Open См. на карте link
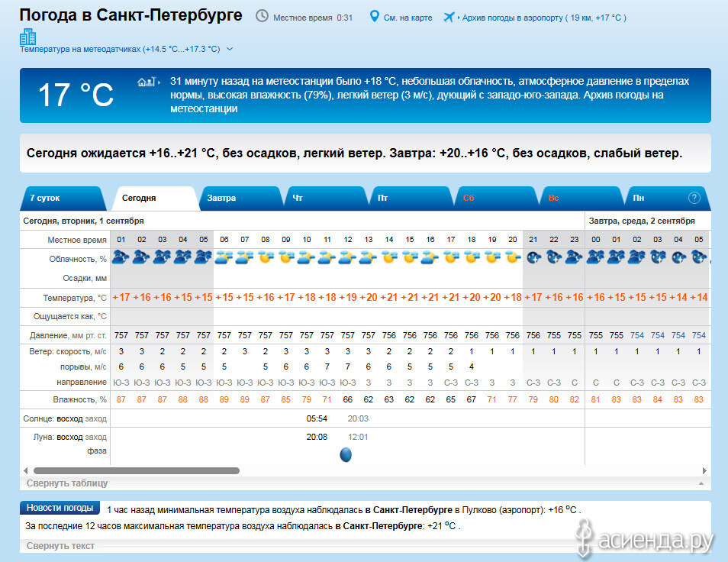Screen dimensions: 728x562 407,18
